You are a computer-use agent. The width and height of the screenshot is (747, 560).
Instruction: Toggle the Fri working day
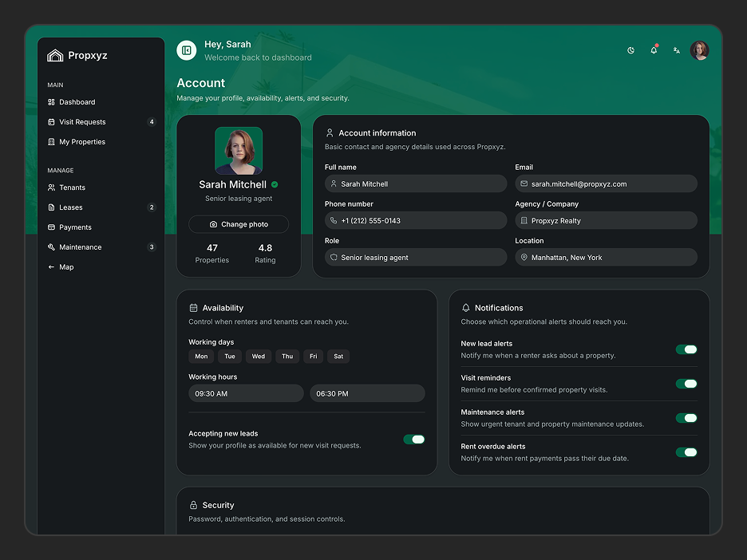coord(313,357)
